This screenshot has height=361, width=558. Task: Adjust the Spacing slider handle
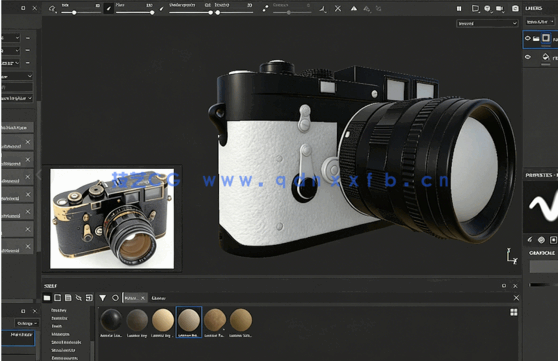(217, 12)
